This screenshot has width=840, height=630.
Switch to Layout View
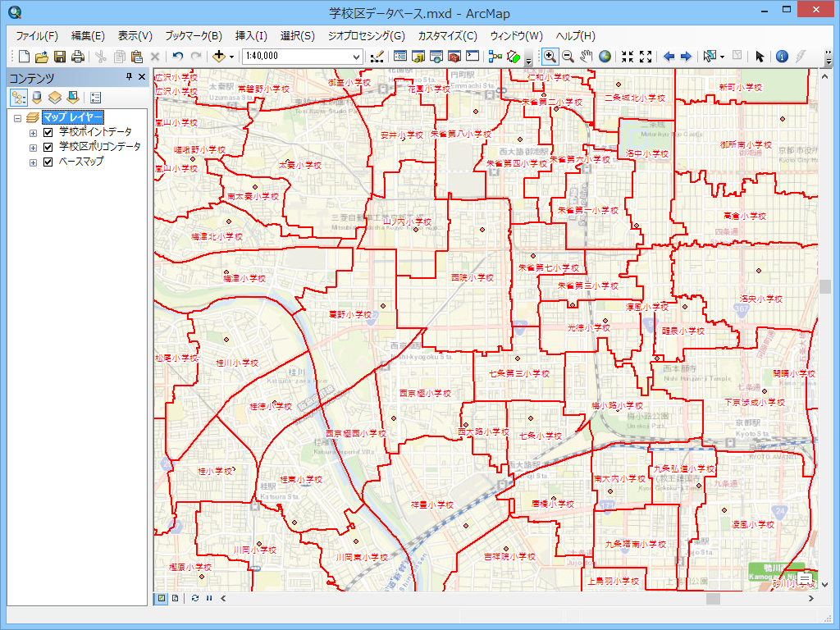click(x=176, y=598)
